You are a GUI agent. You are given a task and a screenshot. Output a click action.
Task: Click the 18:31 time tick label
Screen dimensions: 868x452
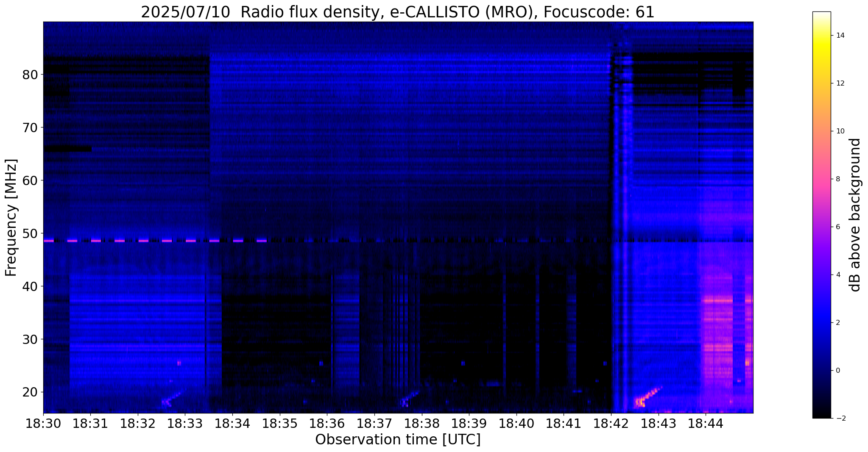90,423
